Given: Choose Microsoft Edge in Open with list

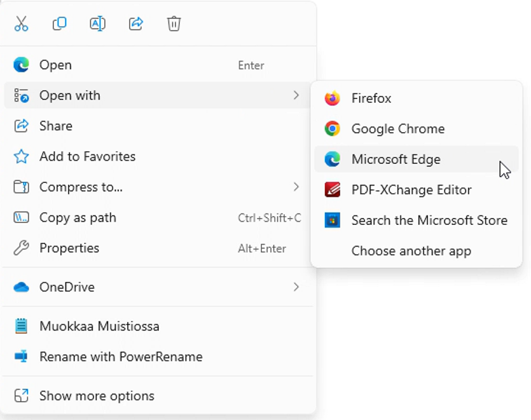Looking at the screenshot, I should pos(396,159).
